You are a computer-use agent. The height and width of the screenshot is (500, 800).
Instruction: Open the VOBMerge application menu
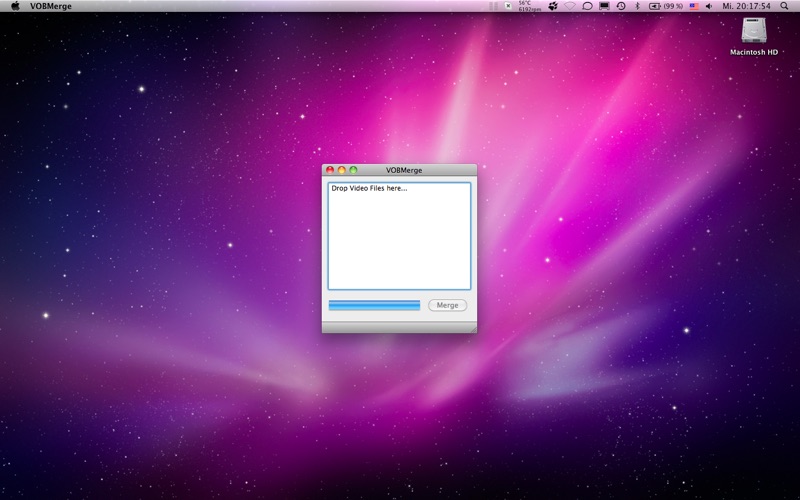click(x=51, y=6)
